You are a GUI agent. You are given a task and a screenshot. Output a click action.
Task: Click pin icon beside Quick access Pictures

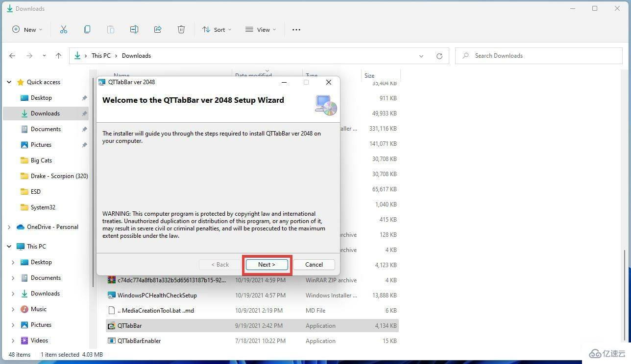[84, 145]
